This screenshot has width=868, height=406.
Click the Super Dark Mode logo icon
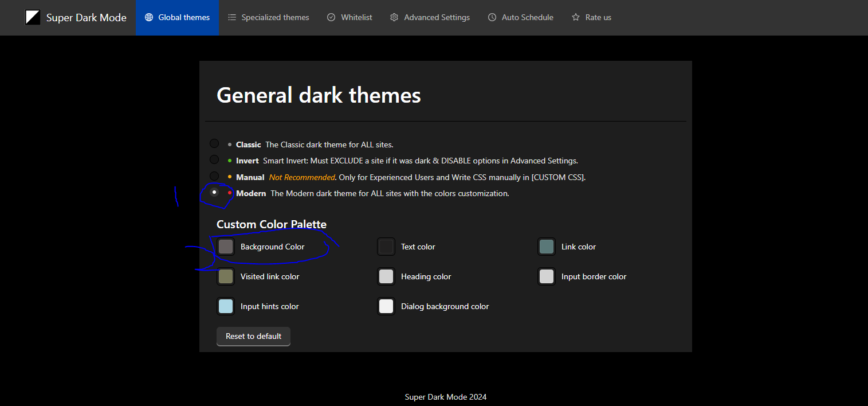click(x=33, y=17)
